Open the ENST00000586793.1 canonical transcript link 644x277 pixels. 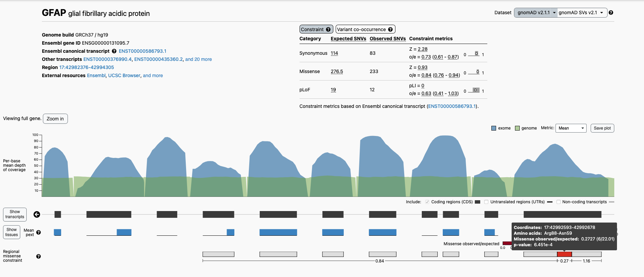point(143,51)
